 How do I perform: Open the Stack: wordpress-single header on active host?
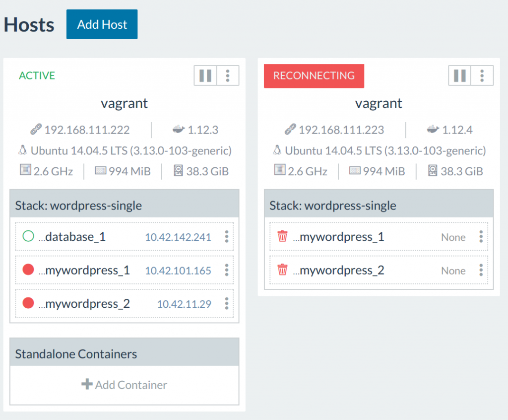coord(78,205)
